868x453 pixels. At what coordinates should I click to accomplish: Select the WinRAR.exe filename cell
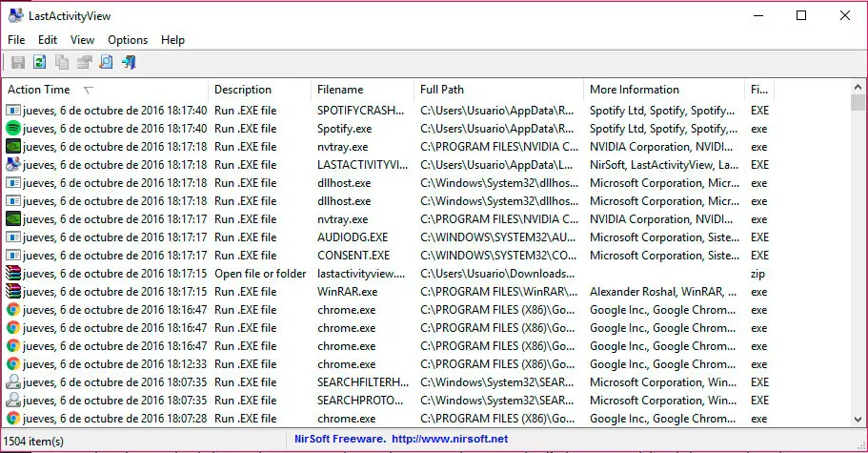click(x=347, y=291)
